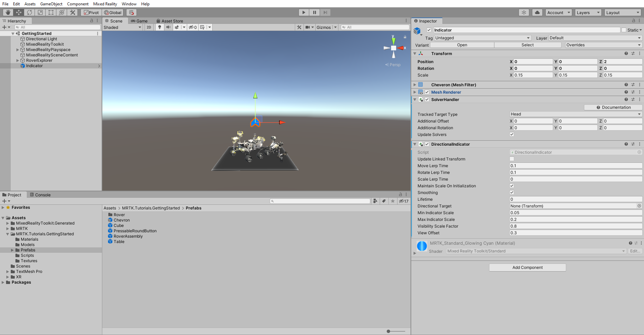
Task: Open Unity Cloud services via the cloud icon
Action: tap(537, 12)
